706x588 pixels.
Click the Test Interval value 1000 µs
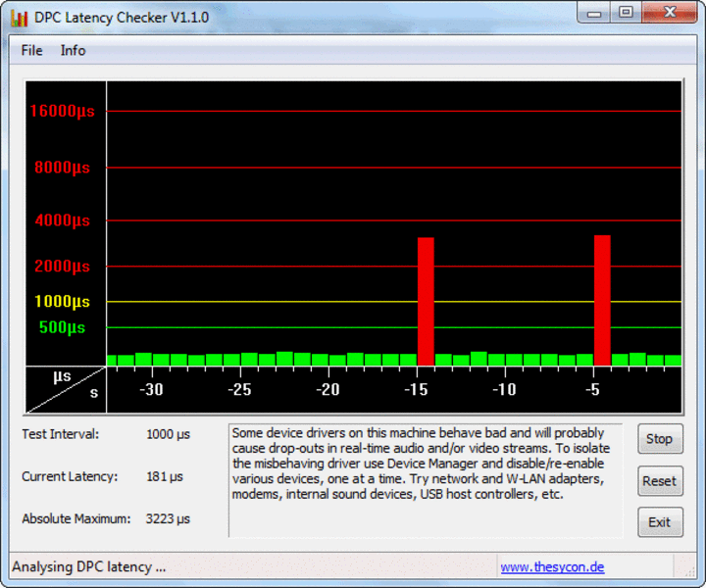[x=168, y=434]
